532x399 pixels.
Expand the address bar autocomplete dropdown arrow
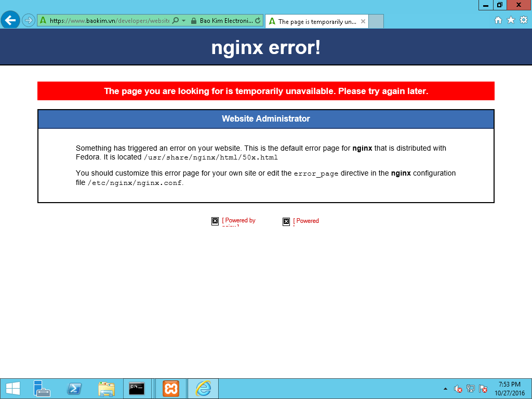tap(183, 21)
